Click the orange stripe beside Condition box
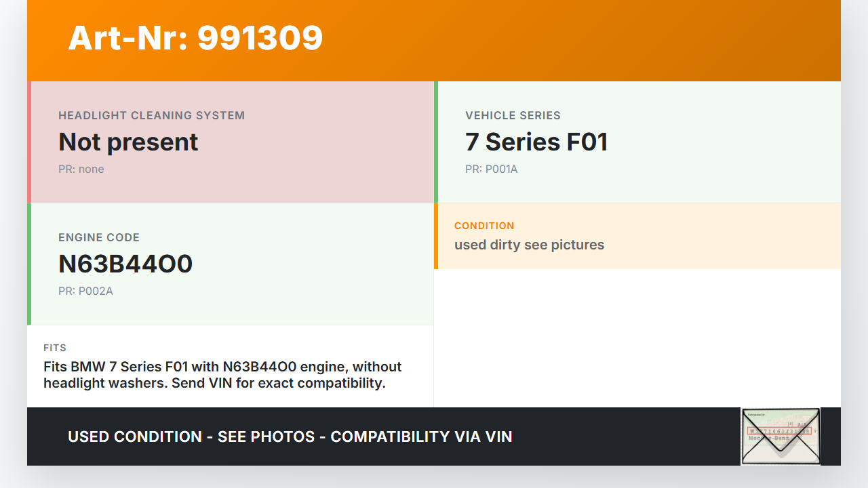The height and width of the screenshot is (488, 868). pyautogui.click(x=436, y=236)
